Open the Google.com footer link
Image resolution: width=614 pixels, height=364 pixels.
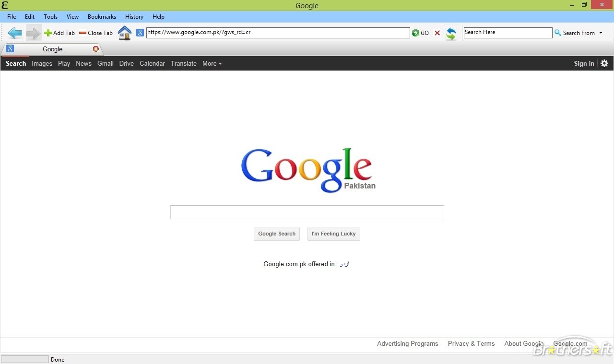click(570, 343)
